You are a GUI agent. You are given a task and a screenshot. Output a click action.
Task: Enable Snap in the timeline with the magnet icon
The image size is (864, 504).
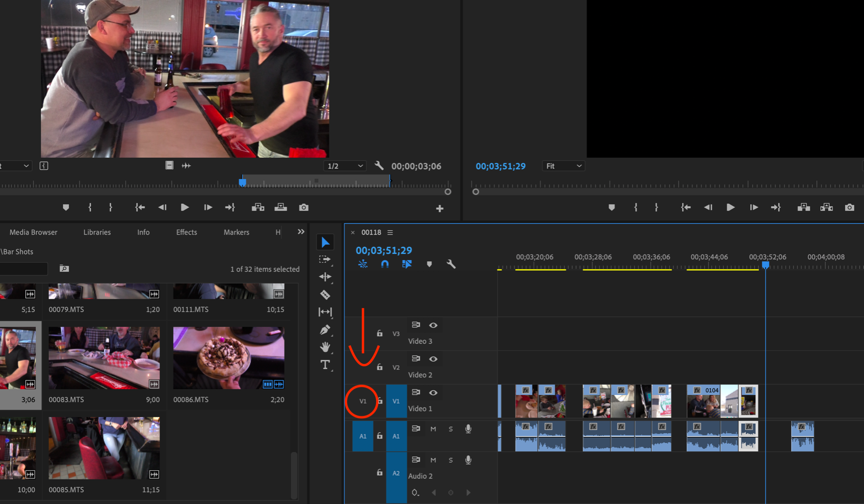(x=384, y=264)
